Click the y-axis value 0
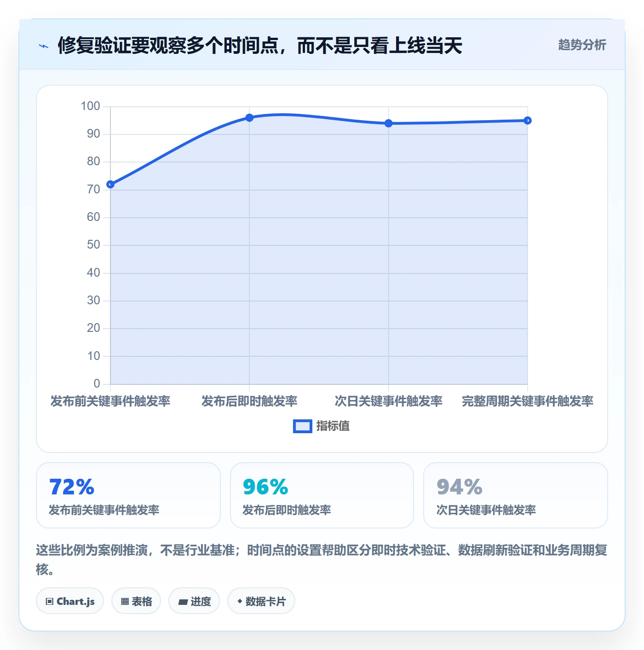 tap(97, 383)
